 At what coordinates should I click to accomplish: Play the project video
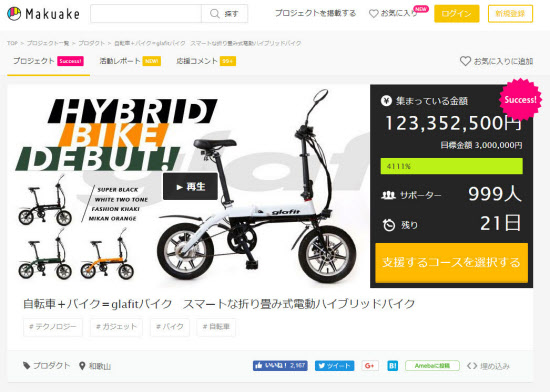point(190,187)
